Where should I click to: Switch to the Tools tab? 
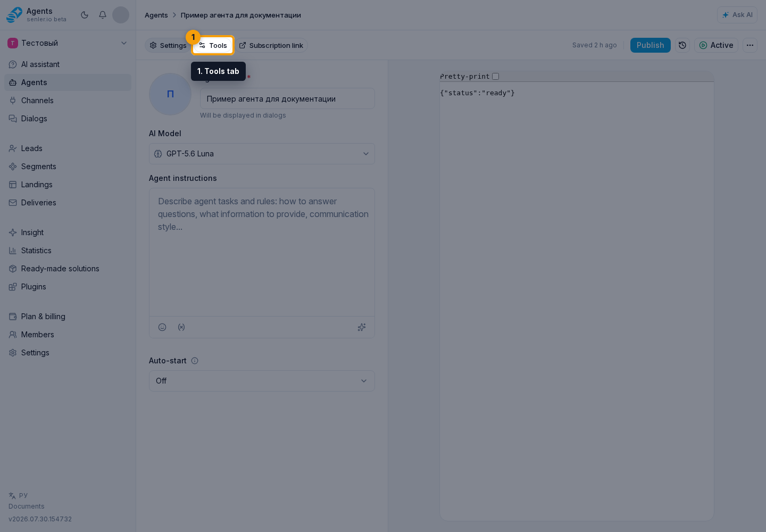coord(213,45)
